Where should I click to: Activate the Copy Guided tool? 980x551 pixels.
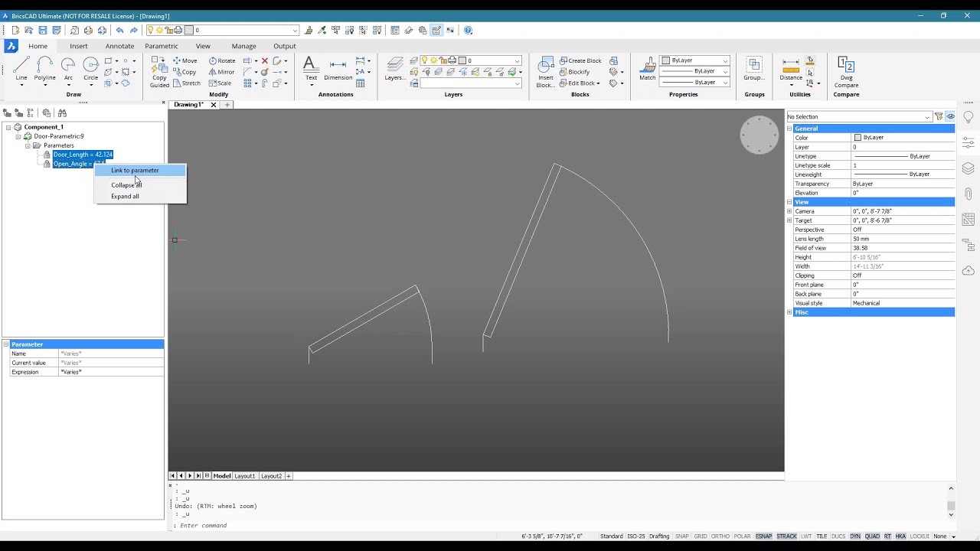click(x=159, y=72)
